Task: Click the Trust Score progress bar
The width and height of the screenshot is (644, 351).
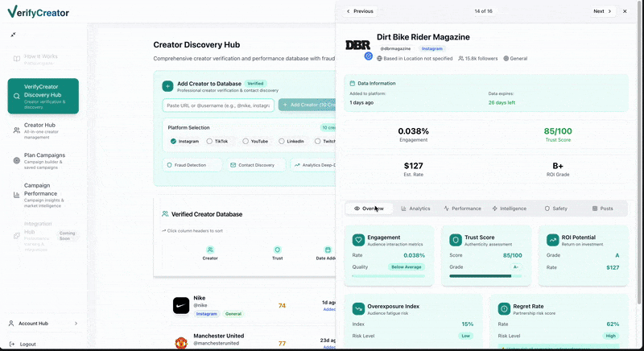Action: (485, 276)
